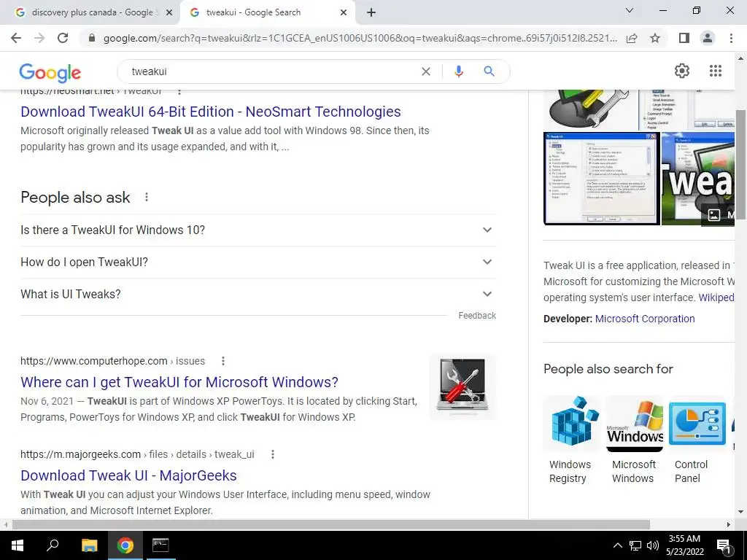The width and height of the screenshot is (747, 560).
Task: Open People also ask options menu
Action: click(146, 197)
